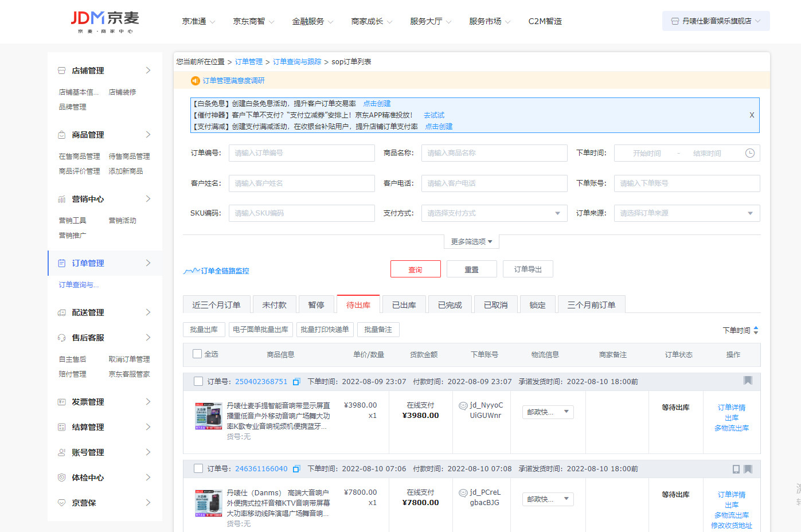This screenshot has width=801, height=532.
Task: Switch to the 已取消 tab
Action: pyautogui.click(x=495, y=304)
